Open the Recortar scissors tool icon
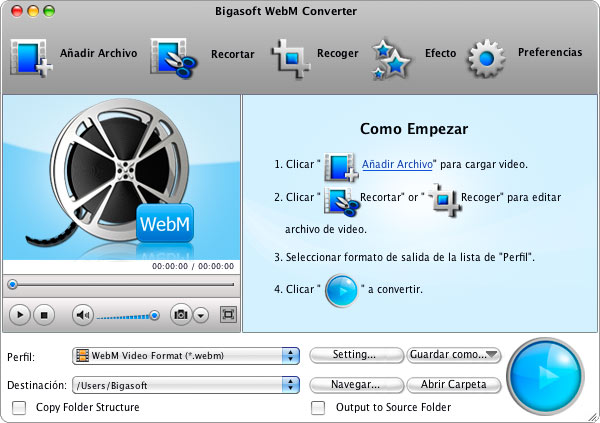 pos(174,58)
